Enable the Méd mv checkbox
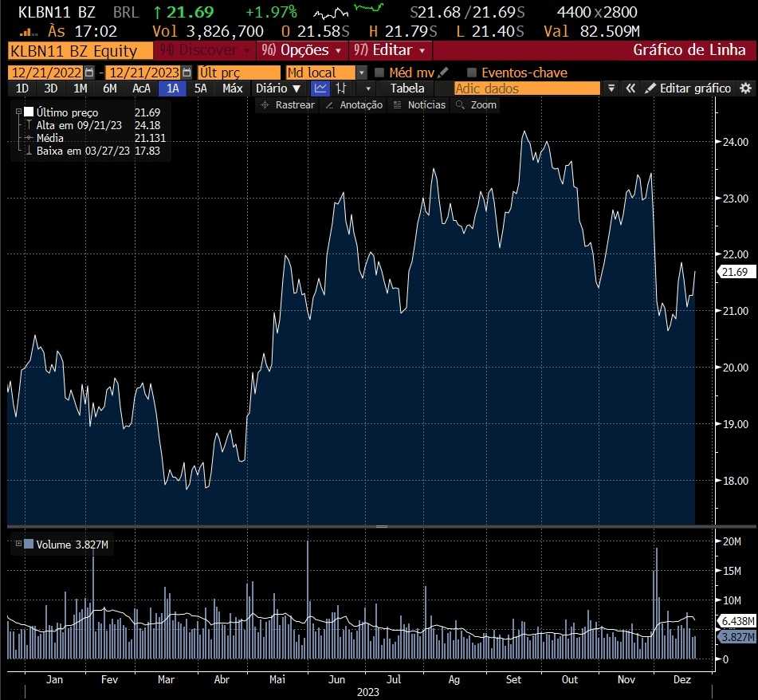The height and width of the screenshot is (700, 758). point(379,73)
